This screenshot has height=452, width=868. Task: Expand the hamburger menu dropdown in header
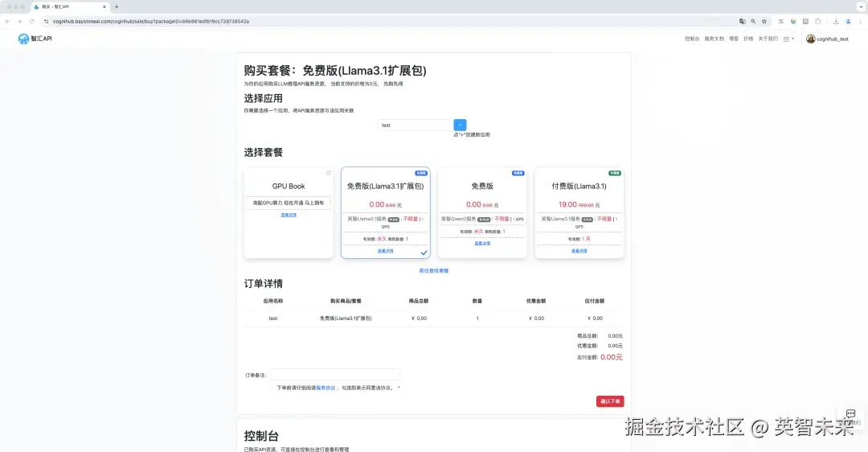(x=788, y=39)
